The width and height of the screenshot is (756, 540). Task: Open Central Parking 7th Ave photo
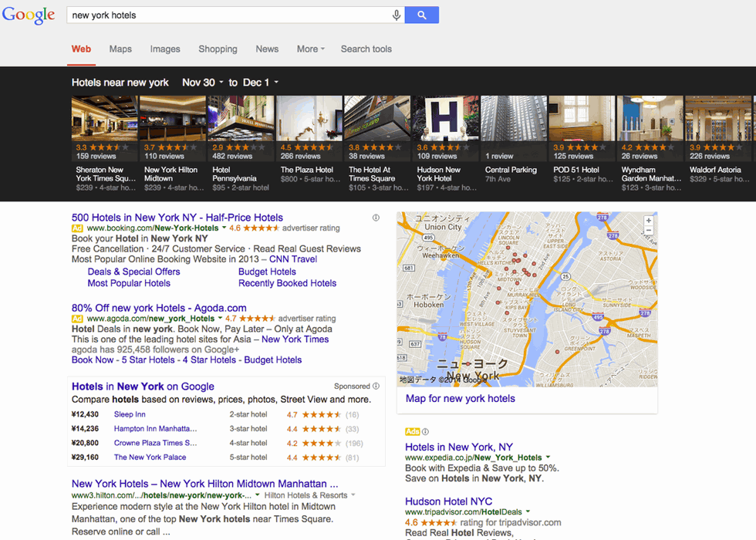[514, 118]
